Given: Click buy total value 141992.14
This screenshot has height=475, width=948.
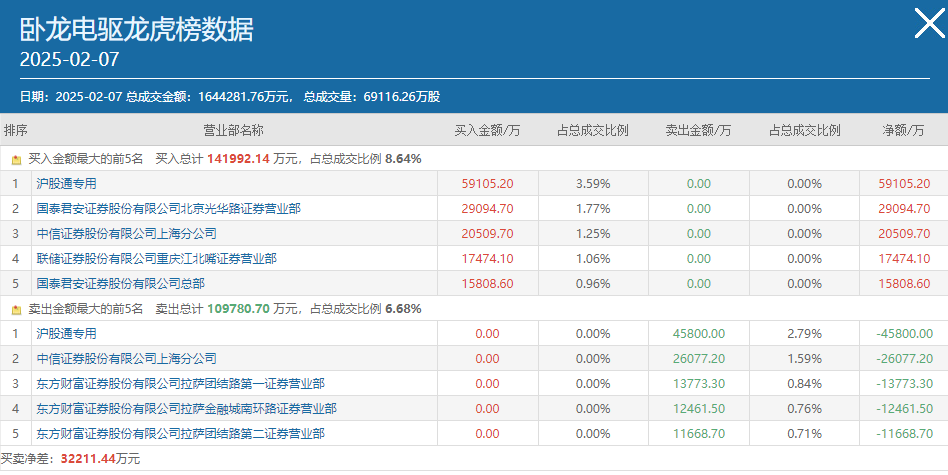Looking at the screenshot, I should click(238, 159).
